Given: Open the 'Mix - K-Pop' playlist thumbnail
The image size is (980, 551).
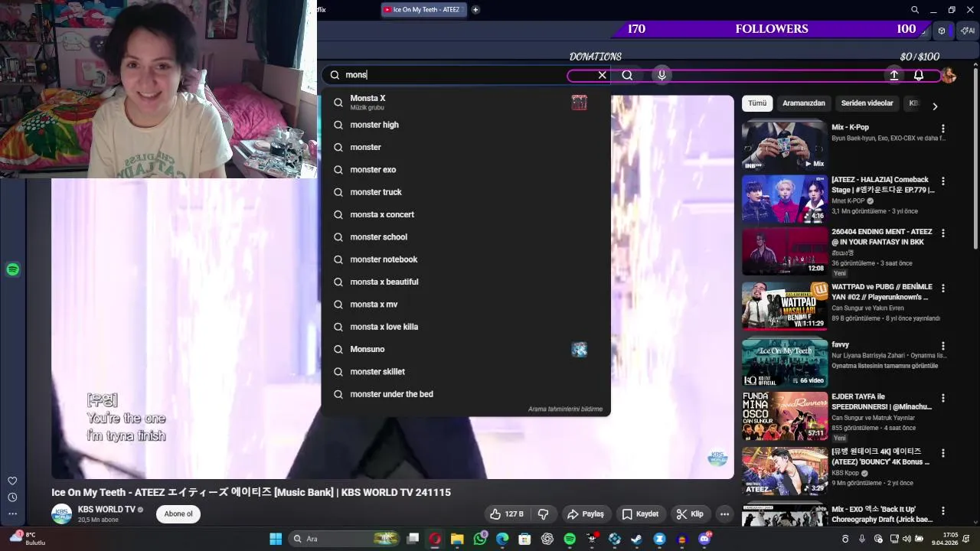Looking at the screenshot, I should click(785, 145).
